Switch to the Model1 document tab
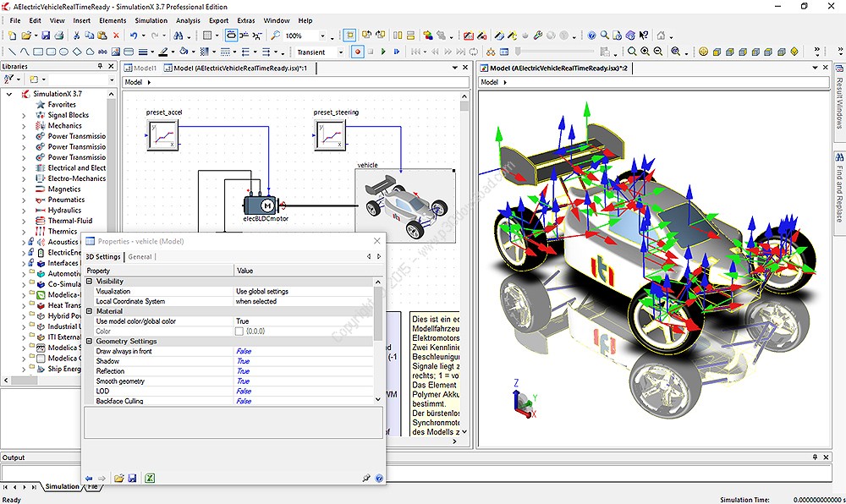 [140, 68]
